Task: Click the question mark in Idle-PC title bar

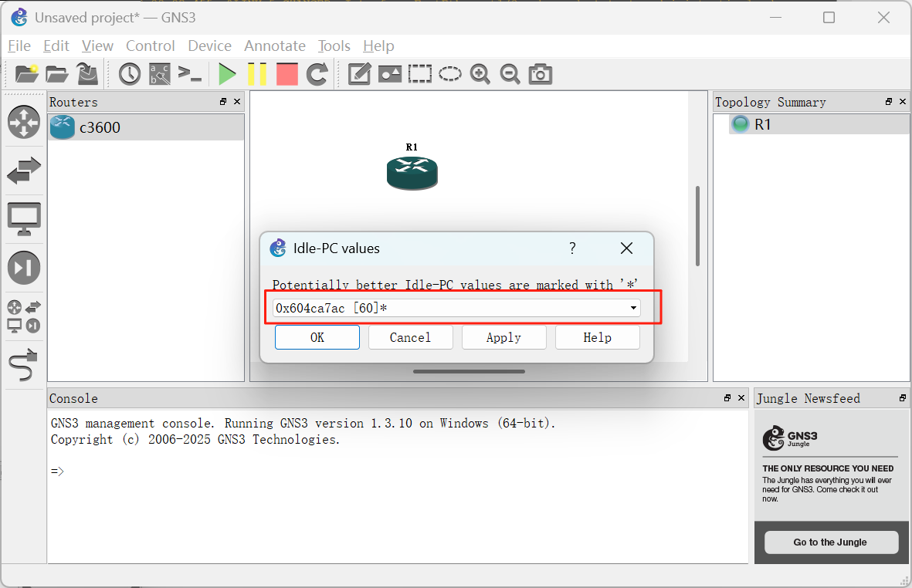Action: 572,248
